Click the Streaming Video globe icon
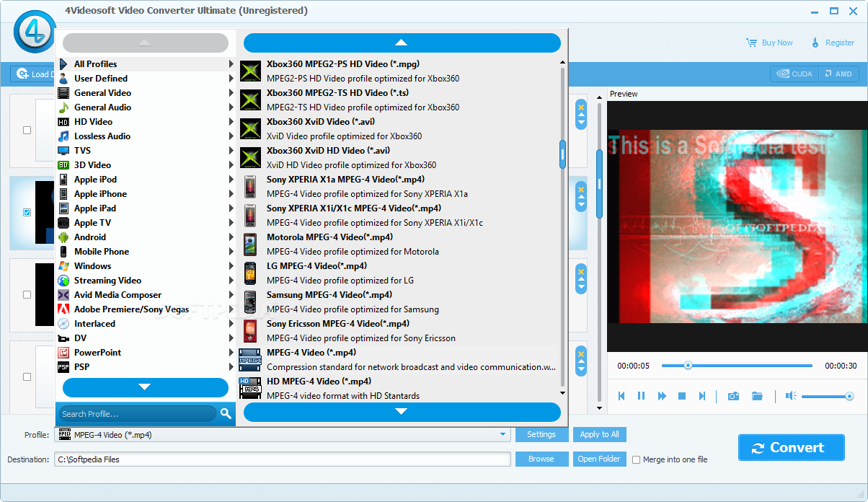This screenshot has width=868, height=502. pyautogui.click(x=63, y=281)
